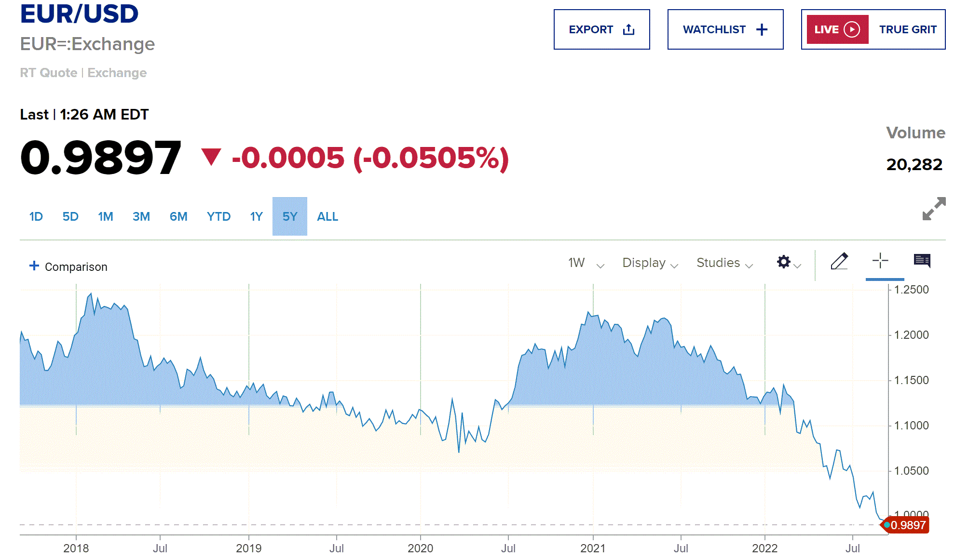The image size is (955, 560).
Task: Select the 1D time range
Action: pos(36,216)
